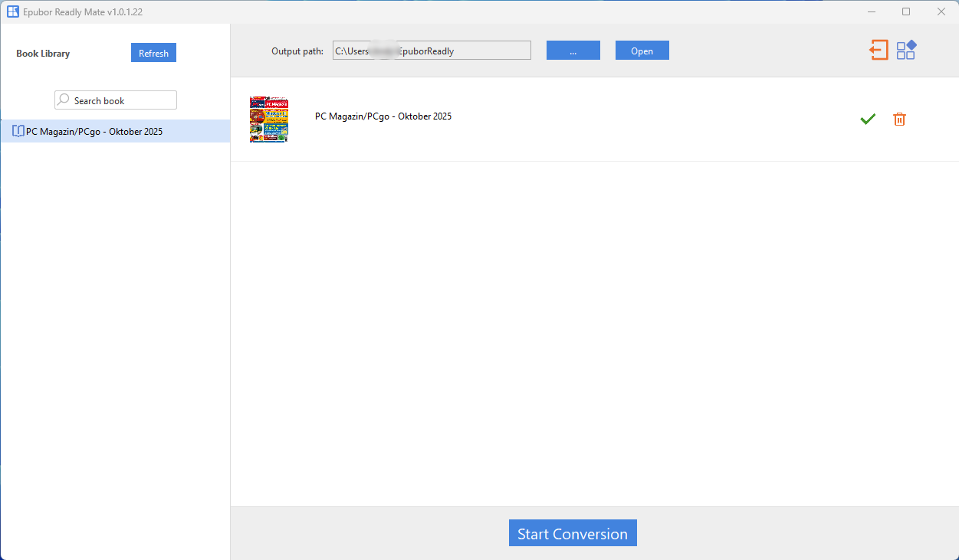Open the blue grid apps icon
959x560 pixels.
pyautogui.click(x=906, y=50)
